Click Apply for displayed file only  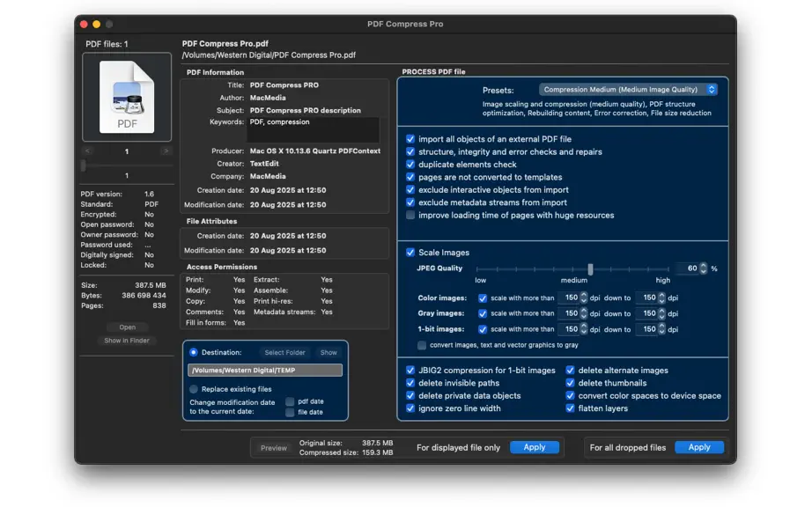535,447
